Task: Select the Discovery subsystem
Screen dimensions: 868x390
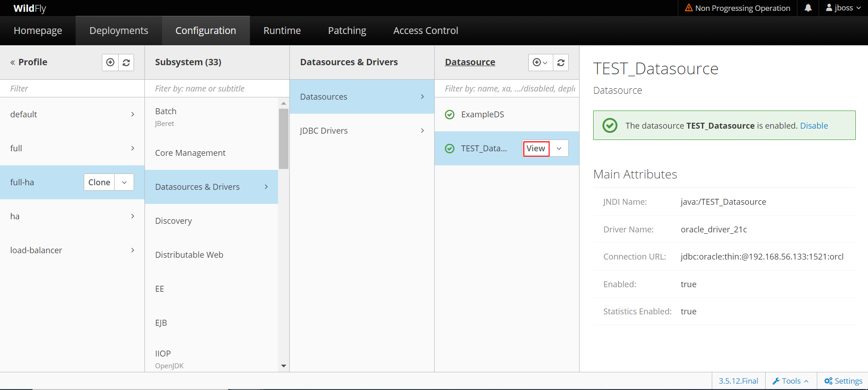Action: (211, 221)
